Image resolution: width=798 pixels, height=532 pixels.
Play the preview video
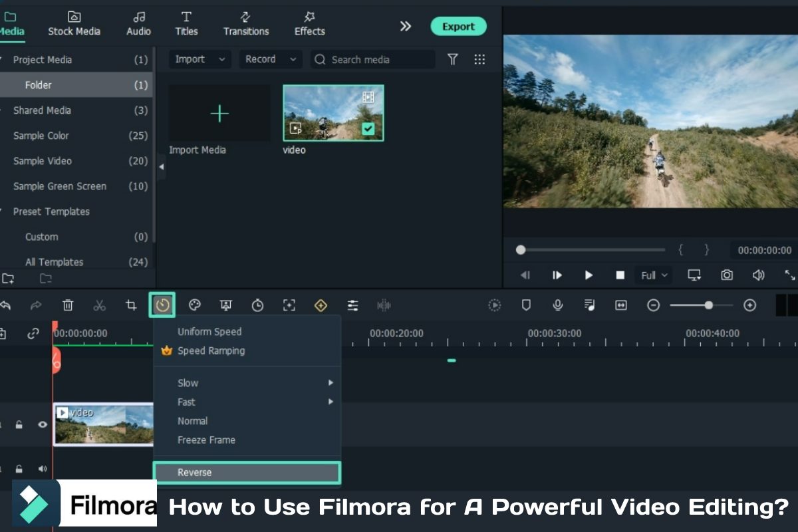[x=589, y=275]
